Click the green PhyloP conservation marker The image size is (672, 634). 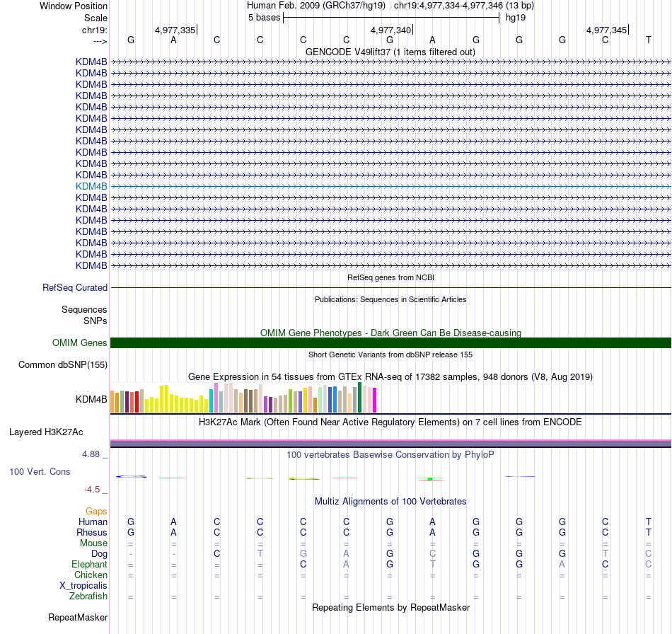click(430, 479)
